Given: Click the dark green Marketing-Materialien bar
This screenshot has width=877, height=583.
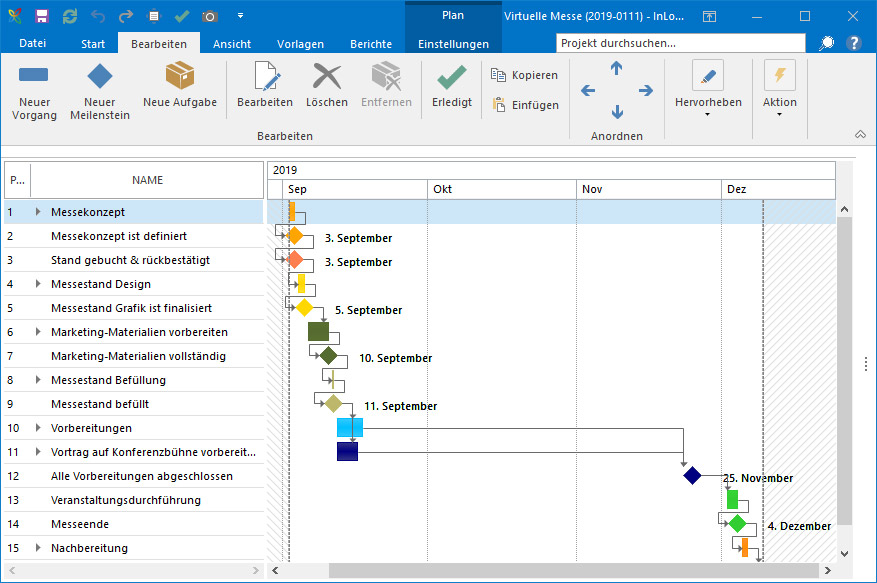Looking at the screenshot, I should pyautogui.click(x=318, y=332).
